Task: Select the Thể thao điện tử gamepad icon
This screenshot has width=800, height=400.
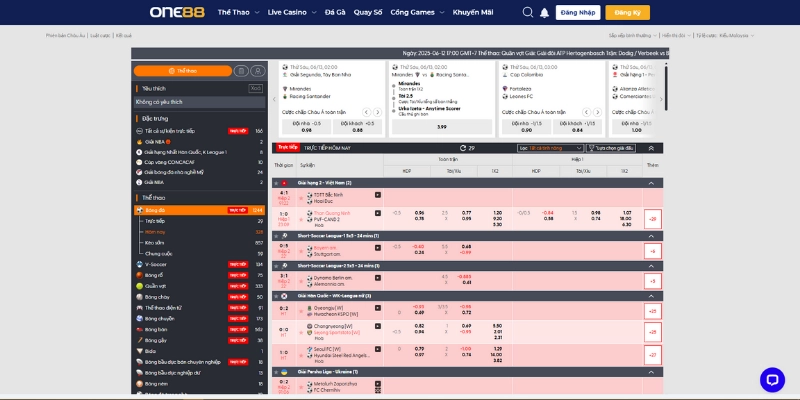Action: pos(139,308)
